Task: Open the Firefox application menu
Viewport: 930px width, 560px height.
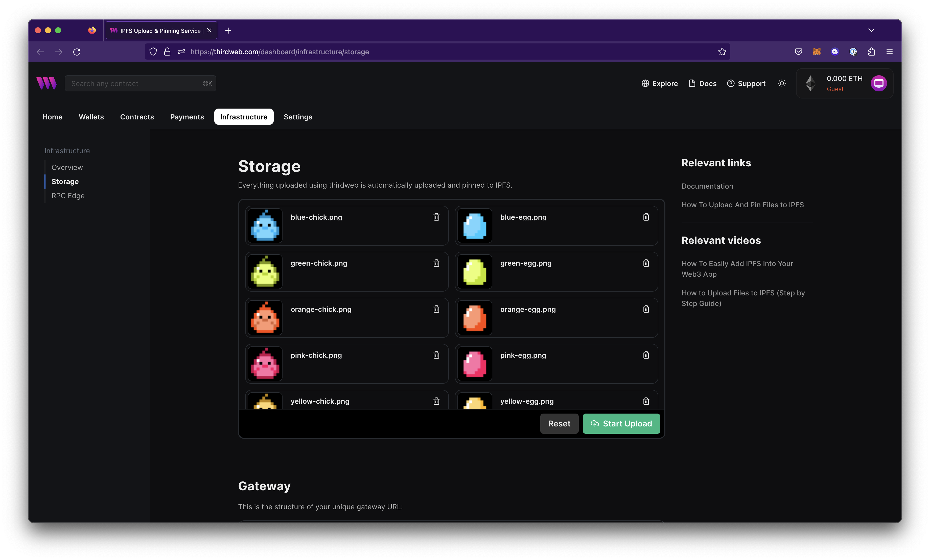Action: coord(890,52)
